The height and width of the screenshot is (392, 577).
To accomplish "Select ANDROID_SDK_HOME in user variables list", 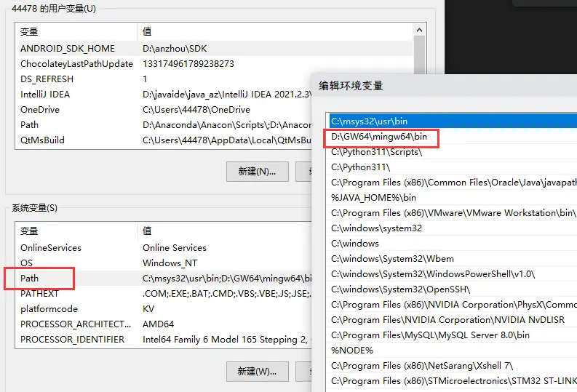I will [x=68, y=48].
